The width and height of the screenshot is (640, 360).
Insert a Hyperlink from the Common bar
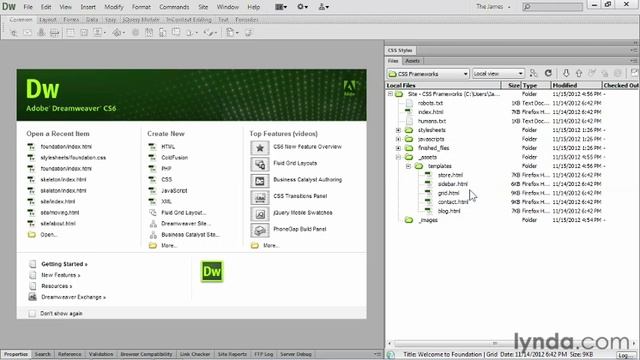[14, 33]
